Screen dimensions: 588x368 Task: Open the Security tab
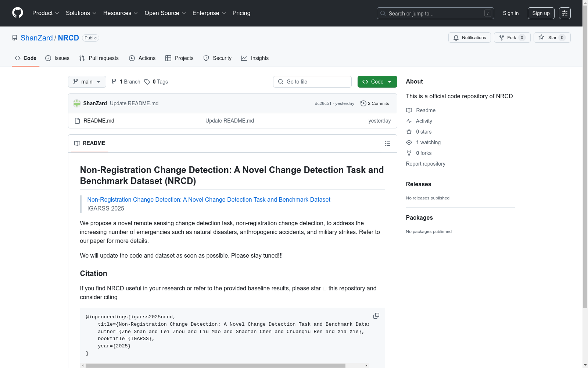click(218, 58)
